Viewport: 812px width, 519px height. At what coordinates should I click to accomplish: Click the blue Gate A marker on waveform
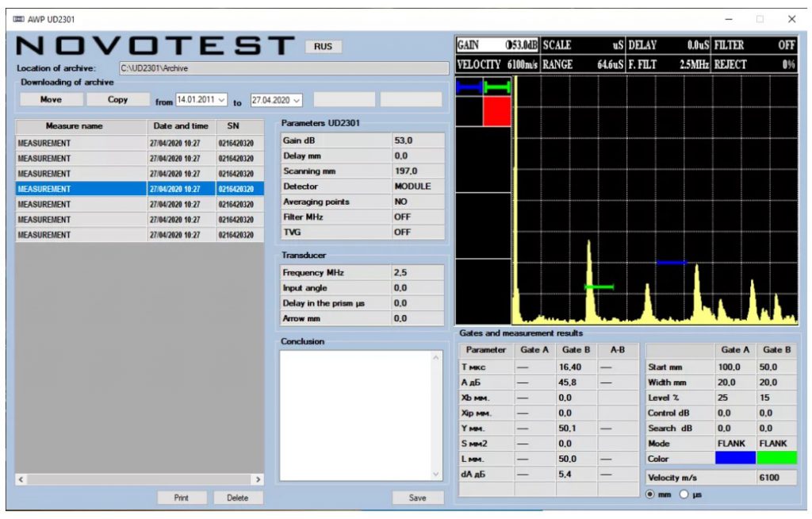coord(672,263)
